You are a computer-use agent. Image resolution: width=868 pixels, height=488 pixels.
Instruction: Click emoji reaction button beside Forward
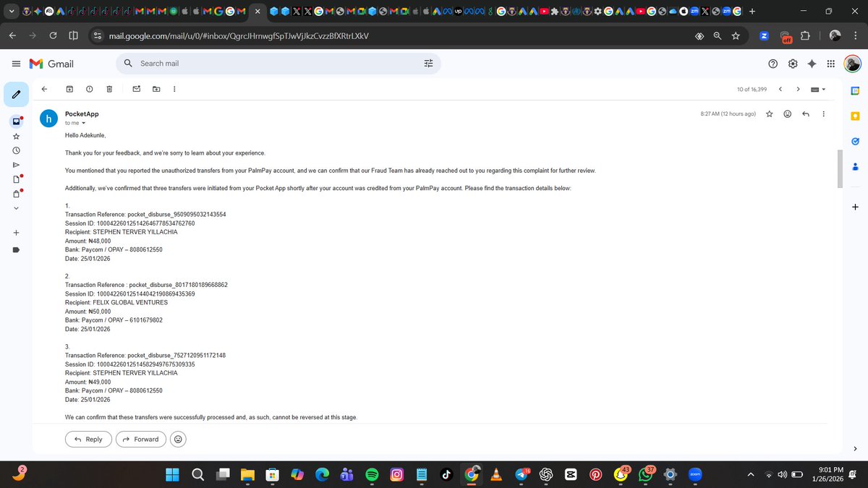pyautogui.click(x=178, y=439)
